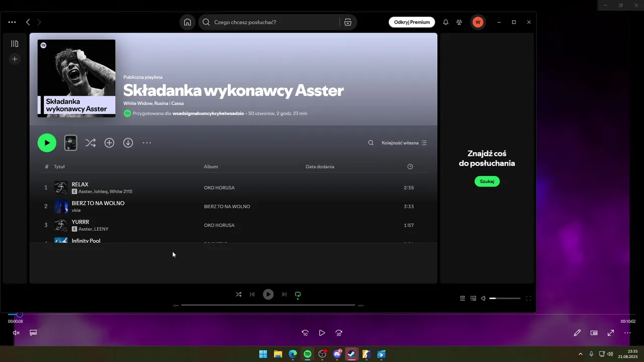The width and height of the screenshot is (644, 362).
Task: Open Steam from the taskbar
Action: tap(352, 354)
